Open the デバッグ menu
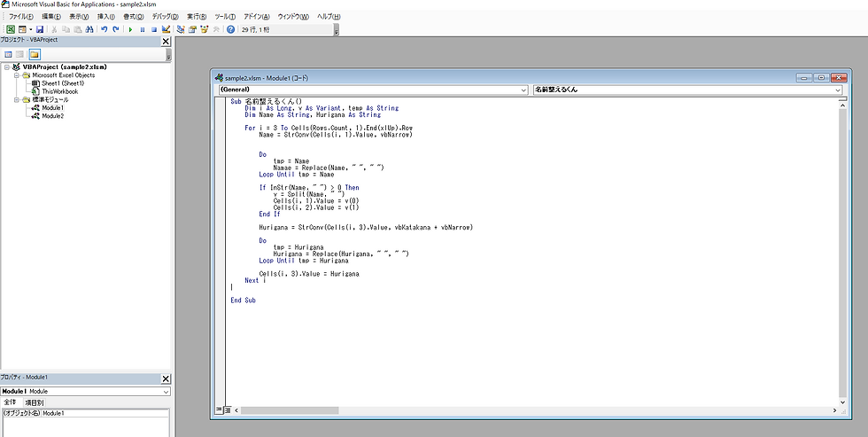This screenshot has height=437, width=868. [165, 17]
